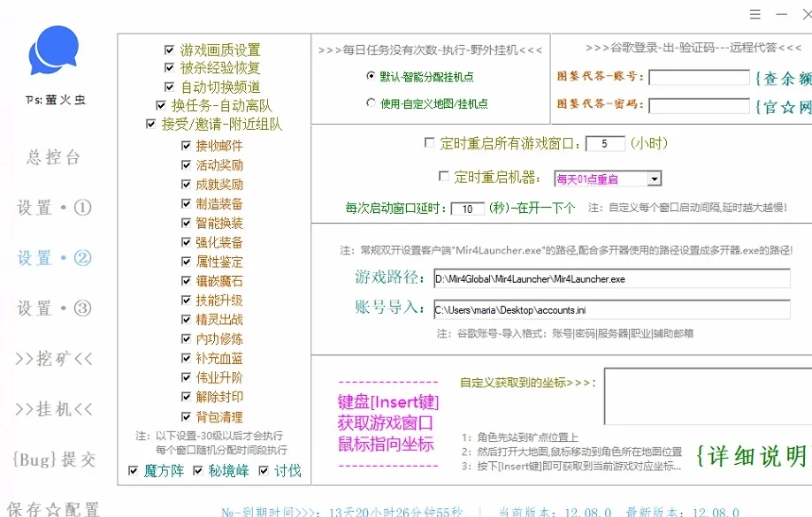Toggle 镶嵌魔石 checkbox
The image size is (812, 517).
[x=187, y=281]
